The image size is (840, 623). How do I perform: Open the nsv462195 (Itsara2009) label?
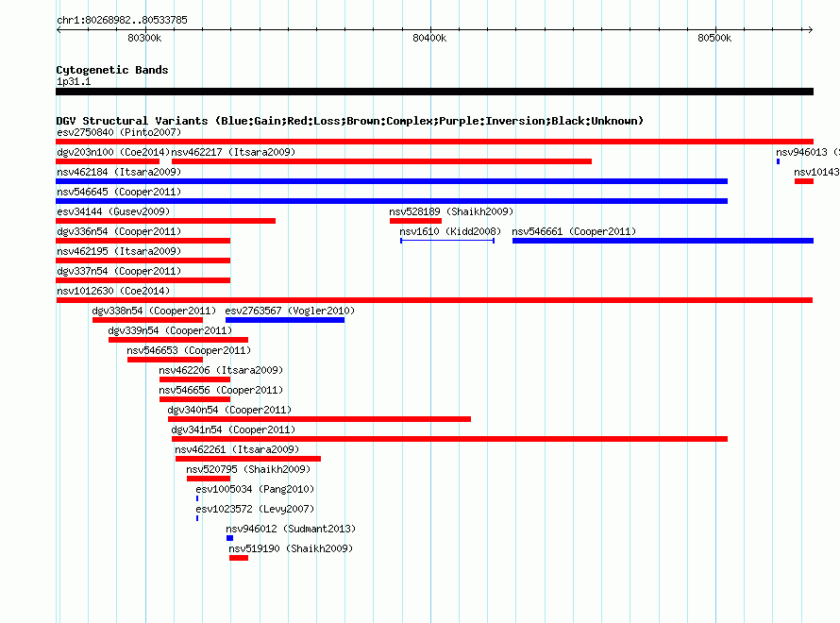(119, 251)
